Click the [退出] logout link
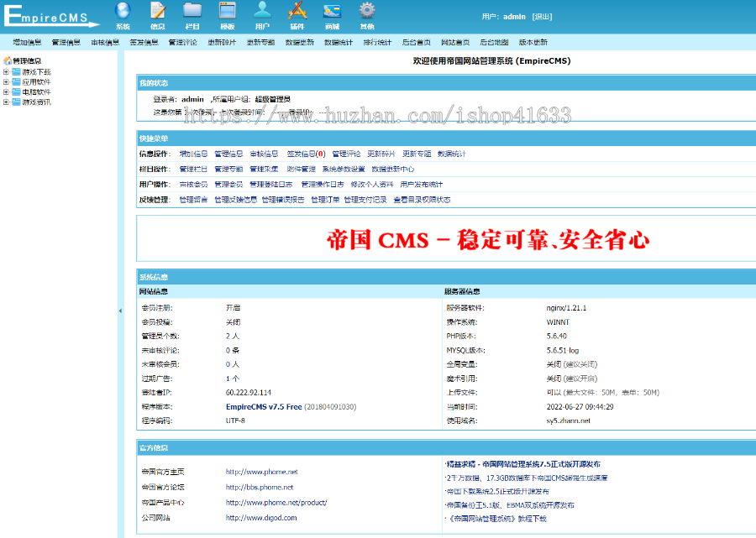Viewport: 756px width, 538px height. 542,17
